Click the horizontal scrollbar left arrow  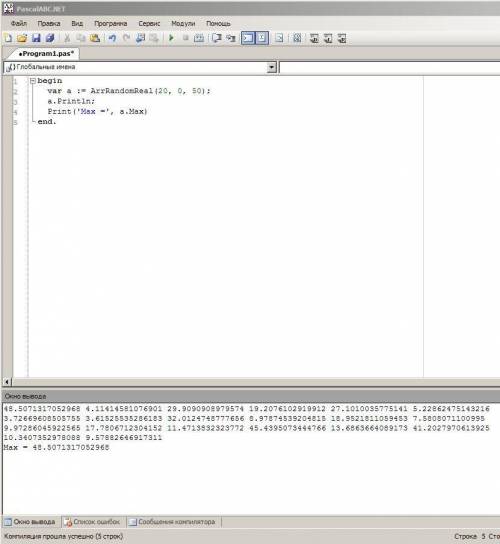[x=7, y=382]
